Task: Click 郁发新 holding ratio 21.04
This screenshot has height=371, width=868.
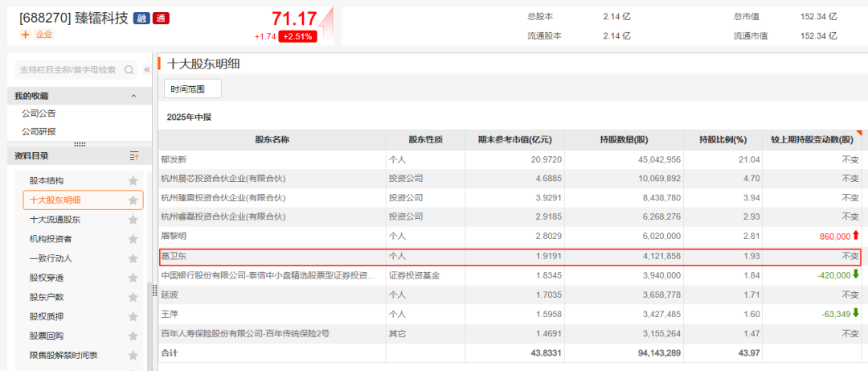Action: 750,159
